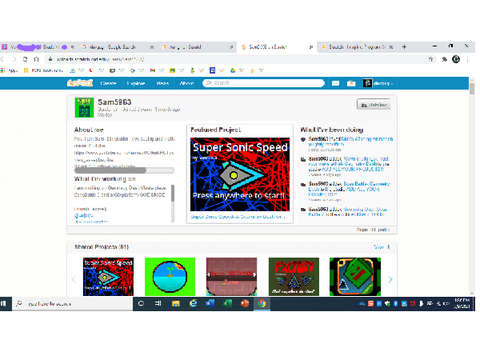The image size is (480, 360).
Task: Close the Google Search tab
Action: (x=151, y=47)
